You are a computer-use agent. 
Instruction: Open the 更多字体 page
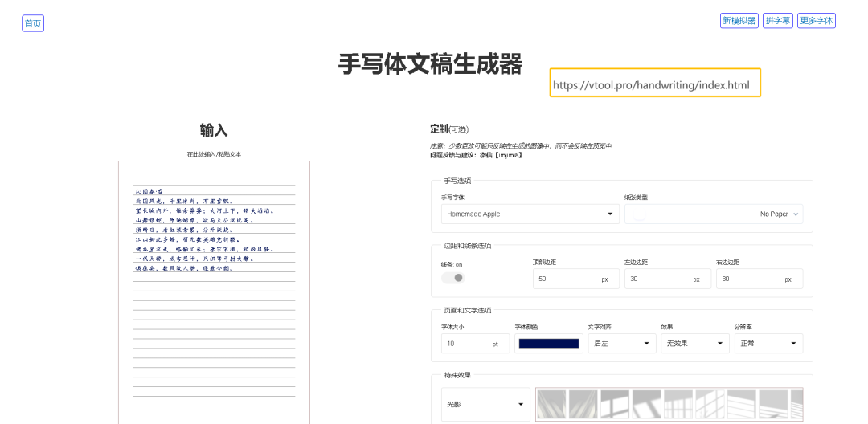click(817, 21)
